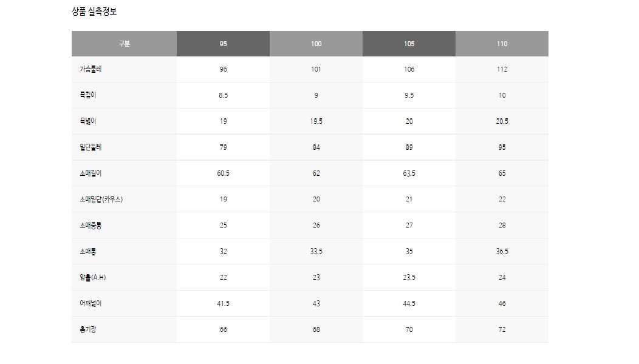The image size is (639, 364).
Task: Click the 상품 실측정보 heading
Action: pos(94,12)
